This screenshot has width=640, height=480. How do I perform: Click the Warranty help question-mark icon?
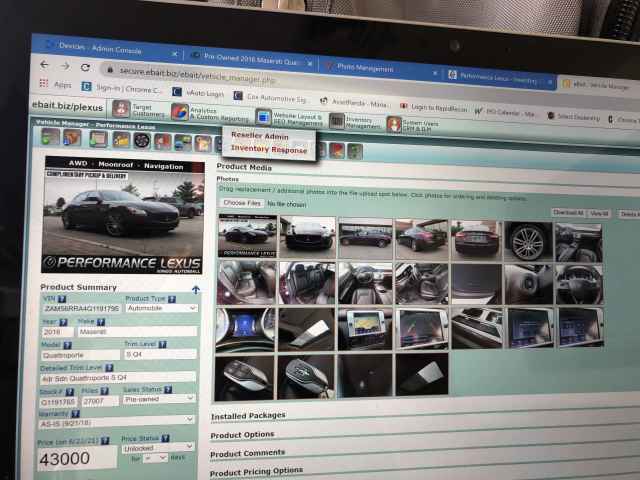[76, 414]
